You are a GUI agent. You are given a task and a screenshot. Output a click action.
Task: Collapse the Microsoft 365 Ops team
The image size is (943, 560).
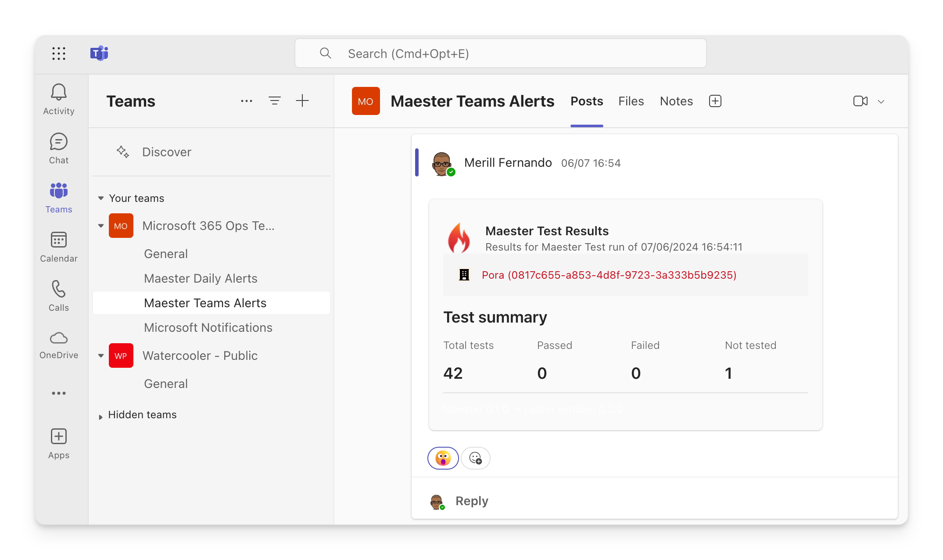[x=100, y=226]
